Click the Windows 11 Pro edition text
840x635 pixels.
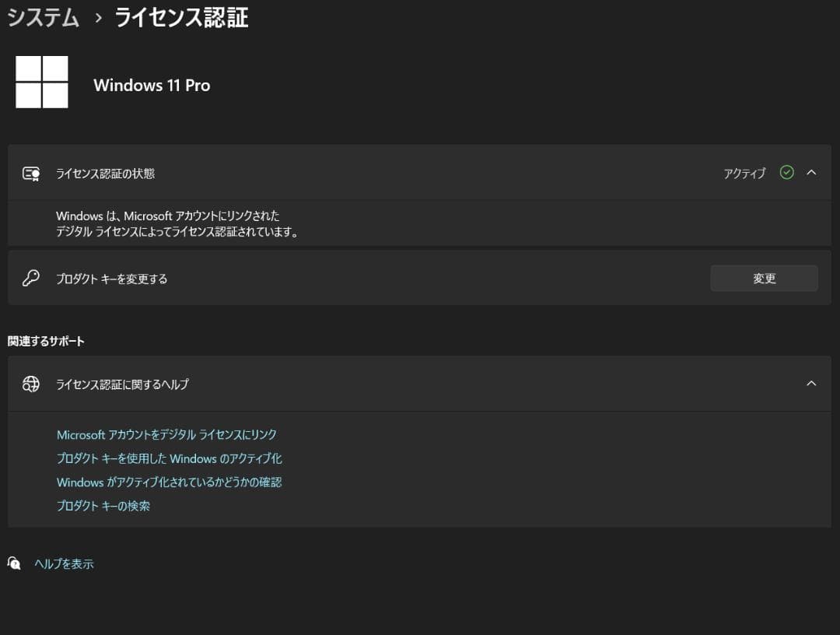[x=152, y=85]
